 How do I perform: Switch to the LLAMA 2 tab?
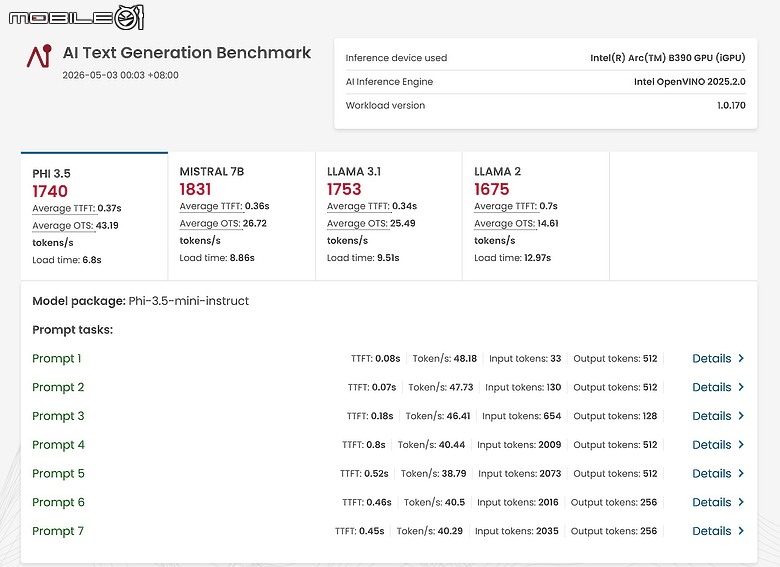tap(536, 216)
